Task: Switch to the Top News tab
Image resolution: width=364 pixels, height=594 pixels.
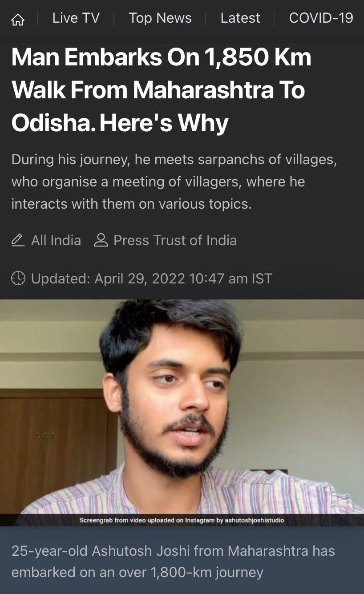Action: coord(160,18)
